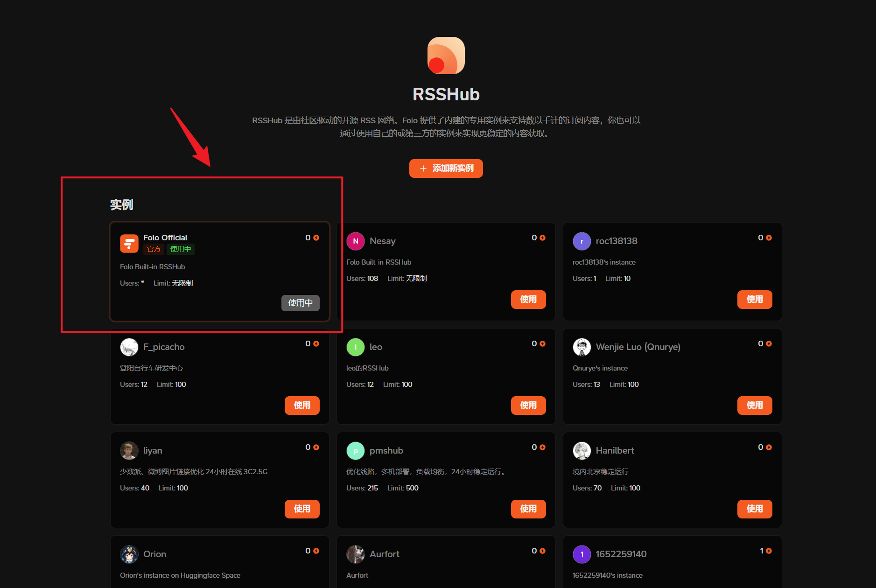Click the F_picacho card name

coord(164,347)
